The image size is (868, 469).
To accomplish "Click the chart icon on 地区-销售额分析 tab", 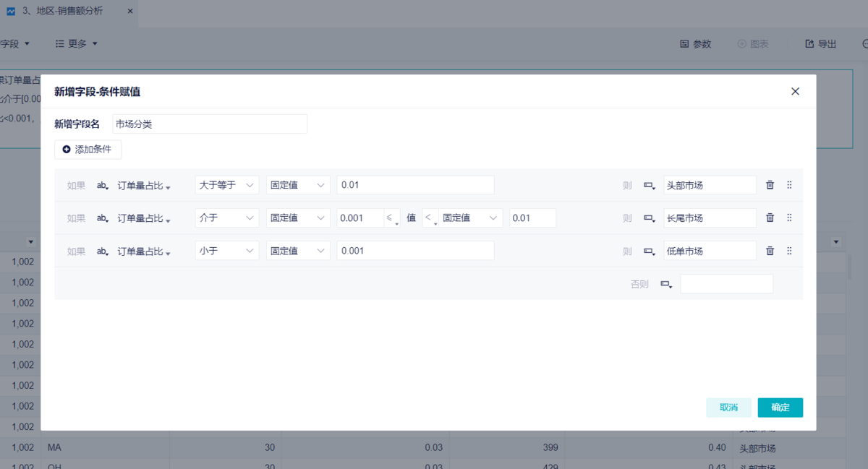I will click(x=11, y=12).
